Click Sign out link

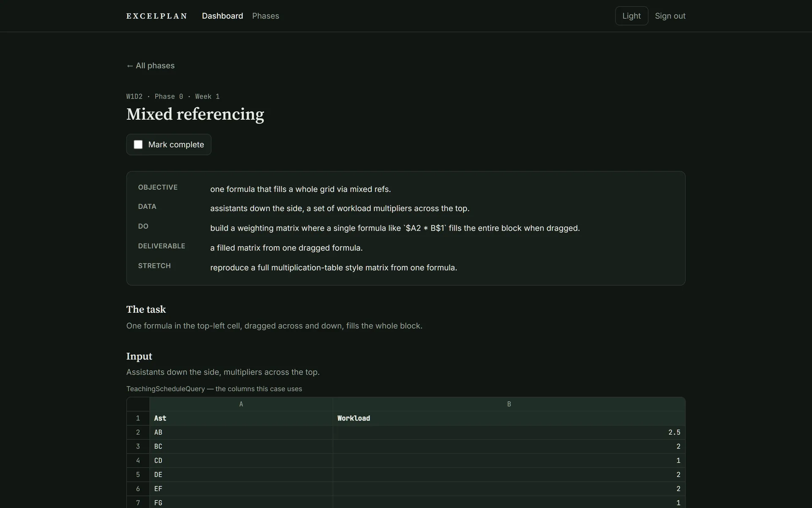tap(670, 16)
